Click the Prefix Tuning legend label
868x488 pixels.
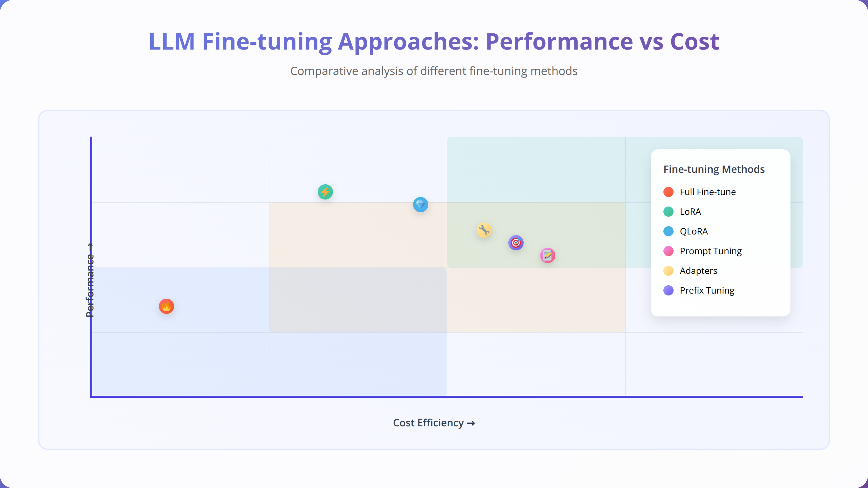point(707,290)
